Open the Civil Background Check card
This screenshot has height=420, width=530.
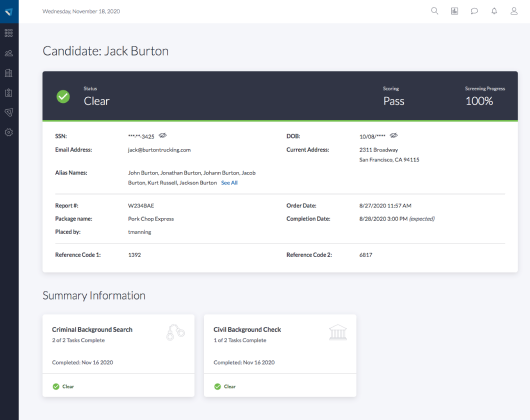(x=280, y=355)
